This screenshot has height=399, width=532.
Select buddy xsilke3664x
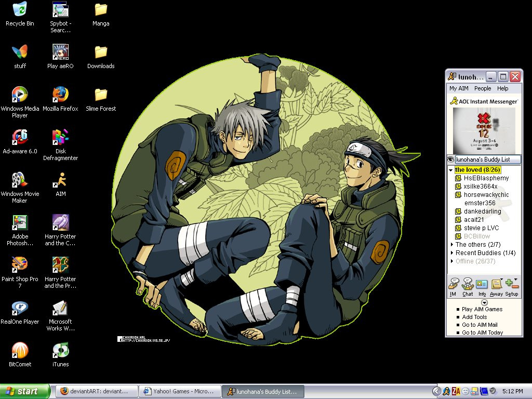pyautogui.click(x=481, y=187)
